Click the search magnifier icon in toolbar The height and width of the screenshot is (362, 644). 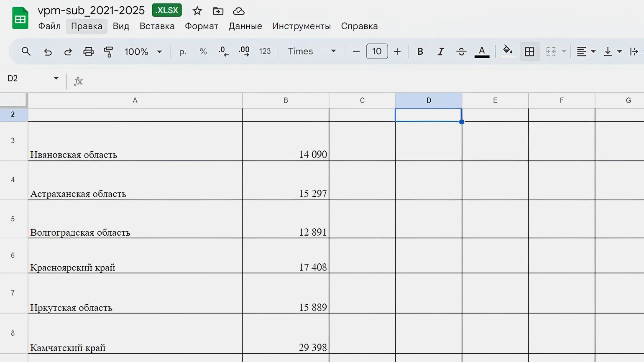(26, 51)
